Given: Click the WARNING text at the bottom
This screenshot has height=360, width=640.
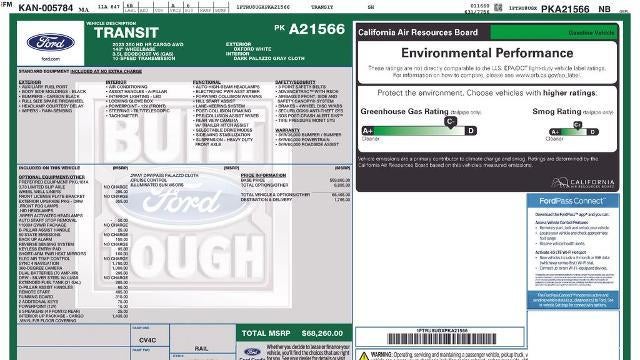Looking at the screenshot, I should coord(382,354).
